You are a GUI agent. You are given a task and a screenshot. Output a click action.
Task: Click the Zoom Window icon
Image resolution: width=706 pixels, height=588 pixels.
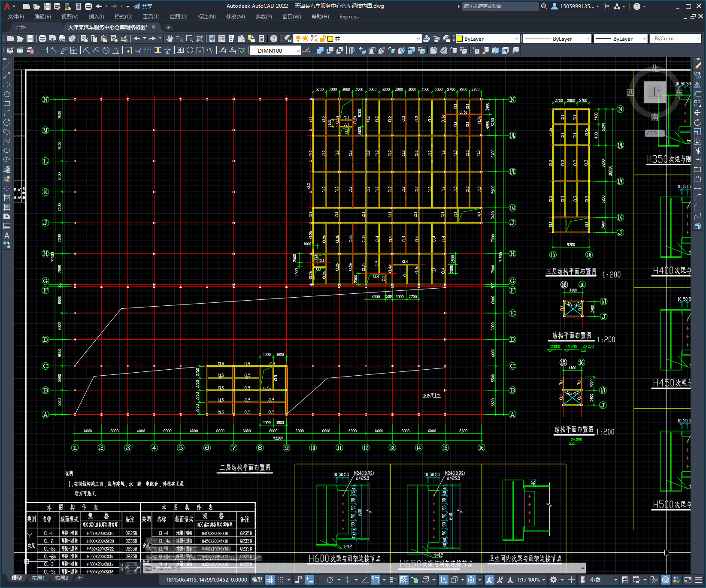[190, 39]
